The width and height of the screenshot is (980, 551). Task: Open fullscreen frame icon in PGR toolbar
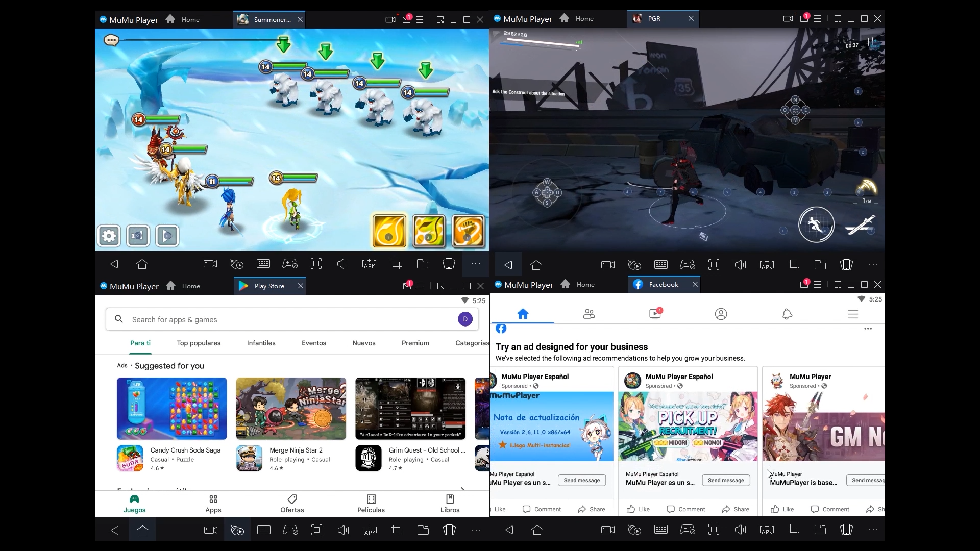(x=714, y=265)
